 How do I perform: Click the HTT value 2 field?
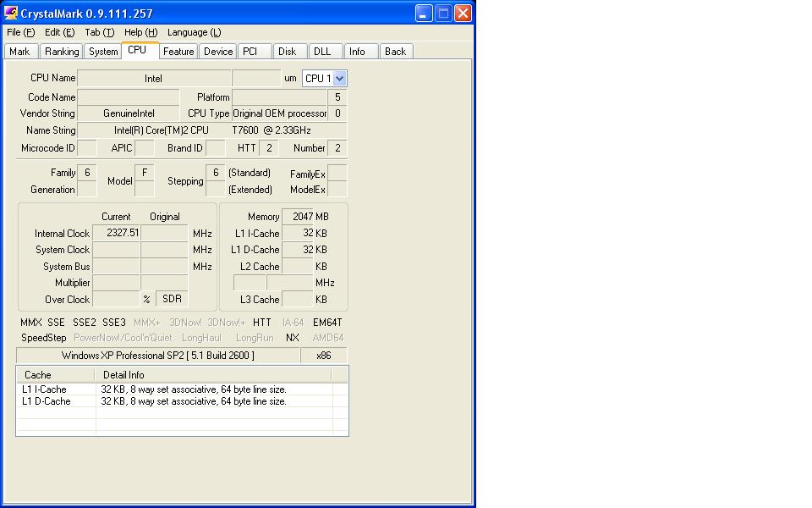pos(269,147)
